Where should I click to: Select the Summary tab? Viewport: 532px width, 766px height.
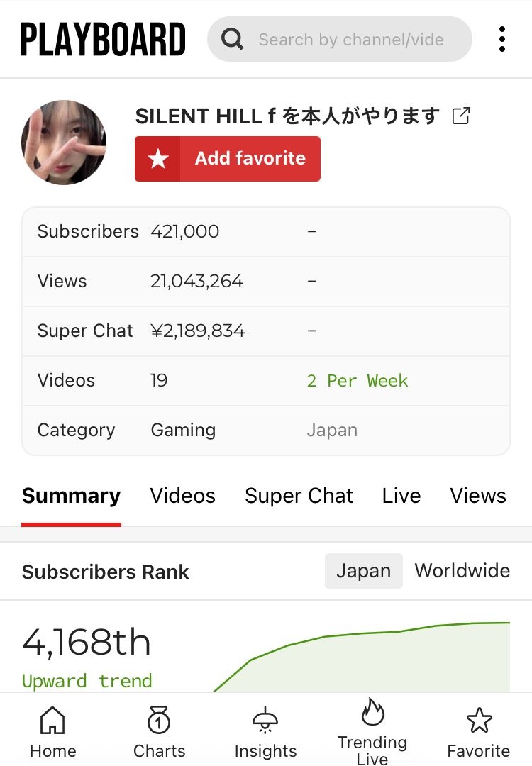(71, 496)
